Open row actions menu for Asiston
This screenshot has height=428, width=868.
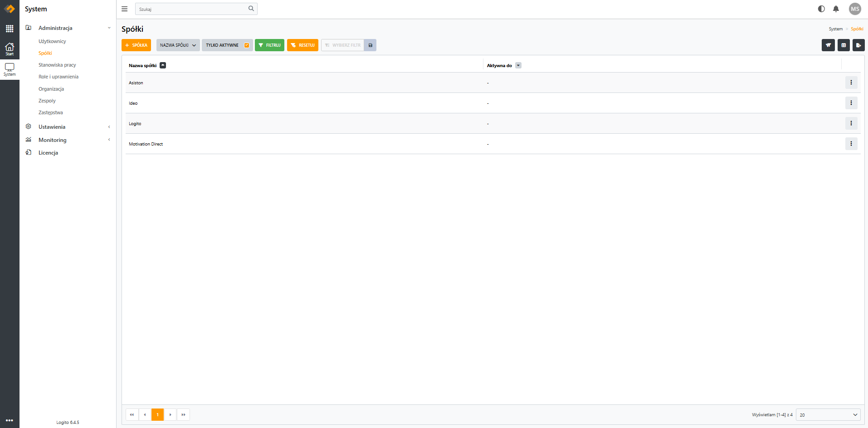[851, 83]
